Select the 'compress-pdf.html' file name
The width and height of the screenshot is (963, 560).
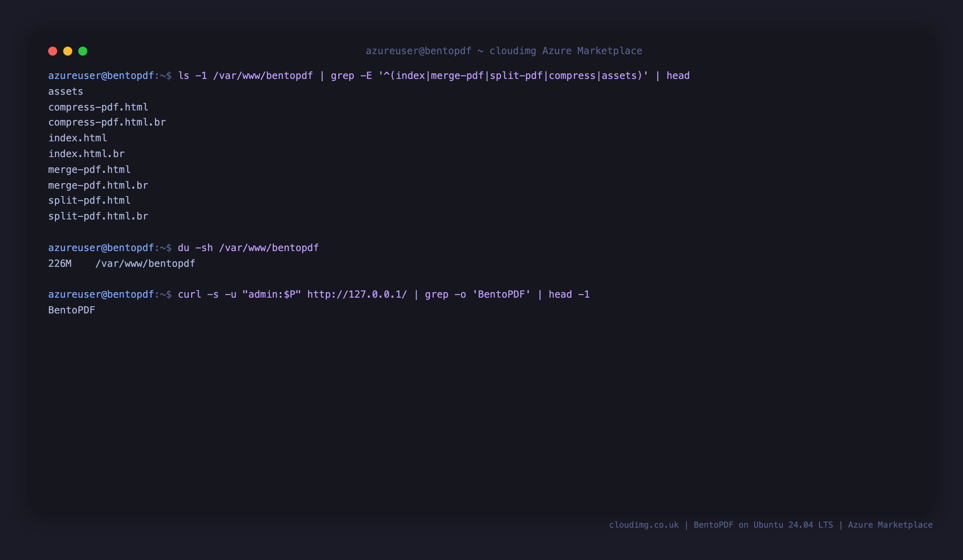(x=98, y=107)
